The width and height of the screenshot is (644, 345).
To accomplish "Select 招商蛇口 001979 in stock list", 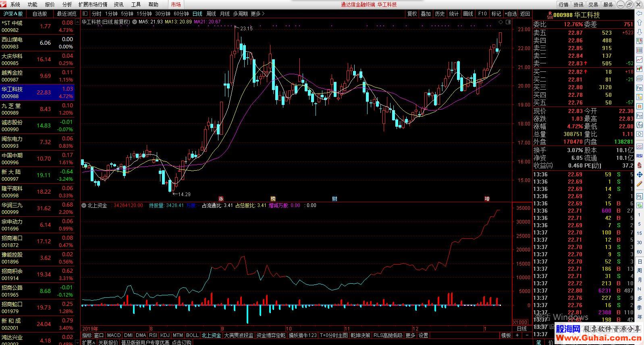I will point(37,307).
